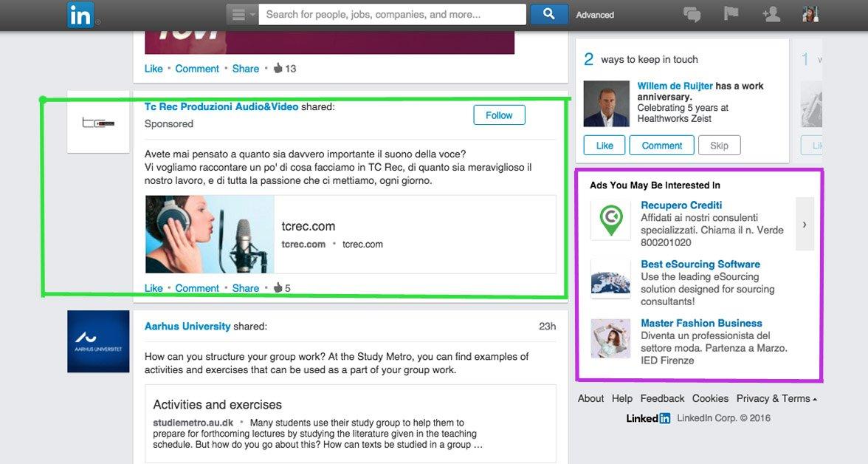Expand Privacy & Terms footer menu
The height and width of the screenshot is (464, 868).
tap(776, 398)
